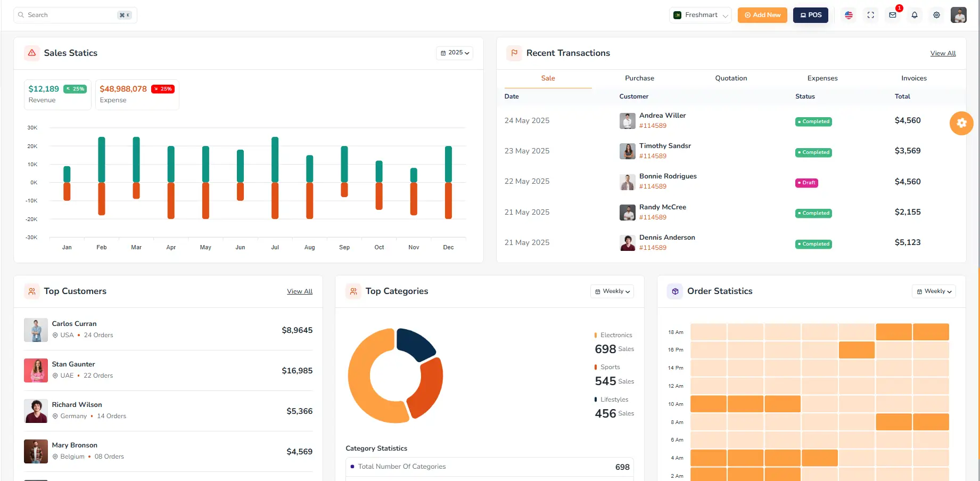Click the US flag language icon

click(849, 15)
